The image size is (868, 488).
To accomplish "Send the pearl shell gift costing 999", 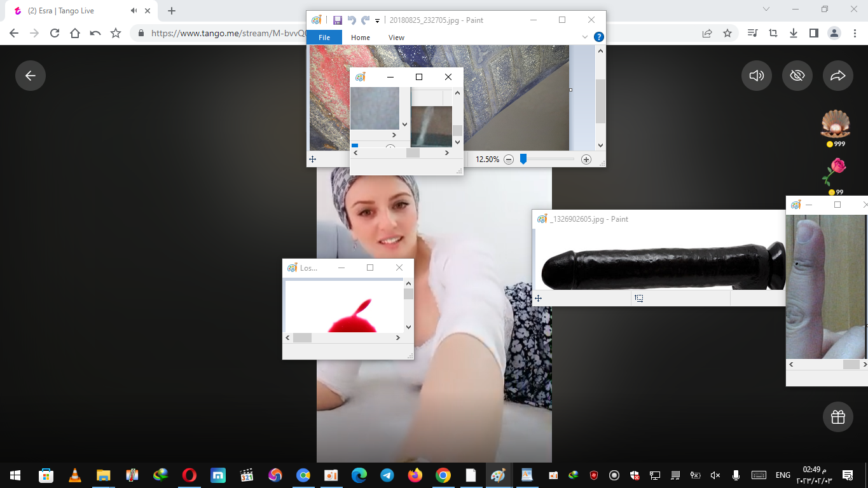I will (836, 125).
